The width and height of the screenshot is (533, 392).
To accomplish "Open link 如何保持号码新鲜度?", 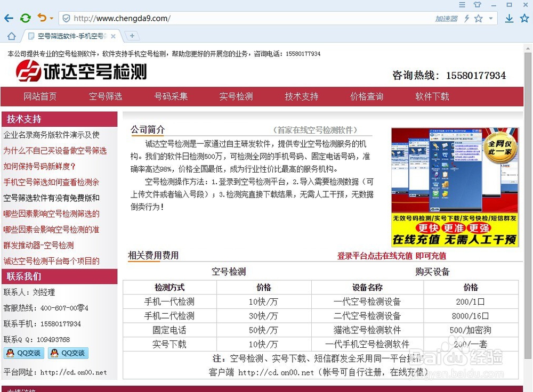I will click(39, 167).
